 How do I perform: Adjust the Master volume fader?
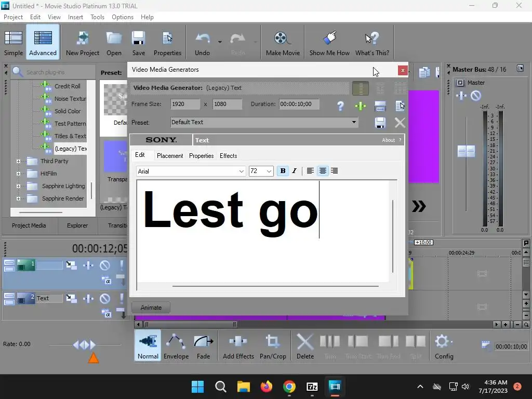tap(466, 151)
